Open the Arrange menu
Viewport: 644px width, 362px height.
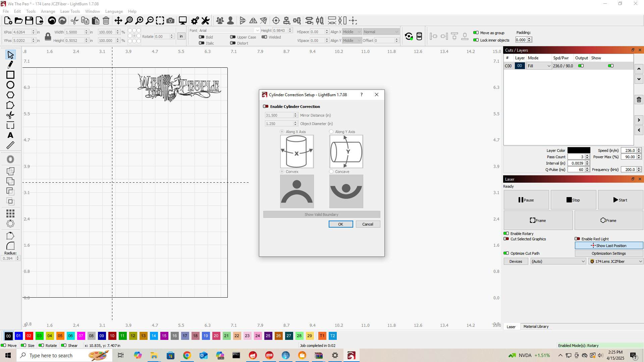[48, 11]
